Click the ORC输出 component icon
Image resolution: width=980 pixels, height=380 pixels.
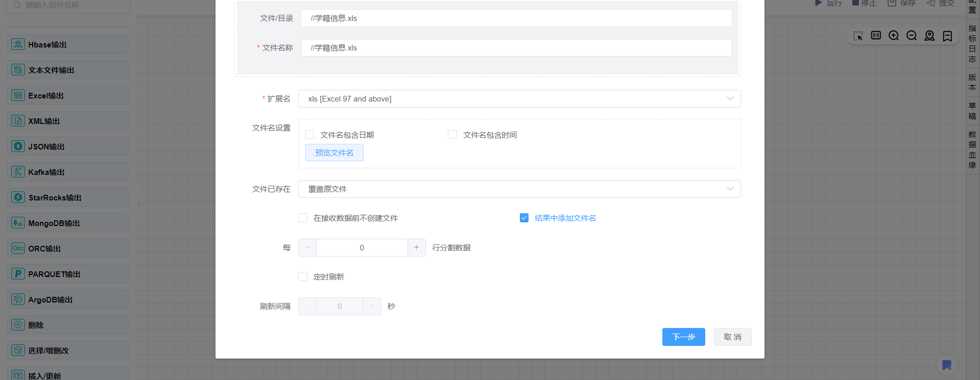[x=18, y=248]
